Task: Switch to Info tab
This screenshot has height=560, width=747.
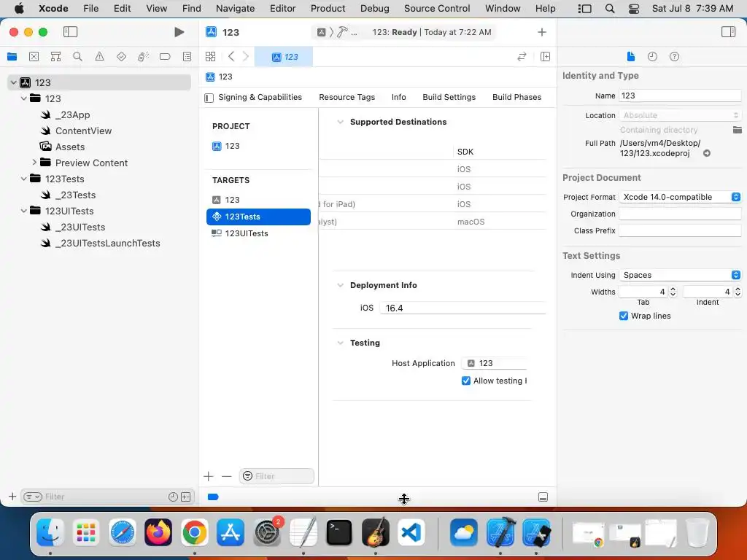Action: point(399,97)
